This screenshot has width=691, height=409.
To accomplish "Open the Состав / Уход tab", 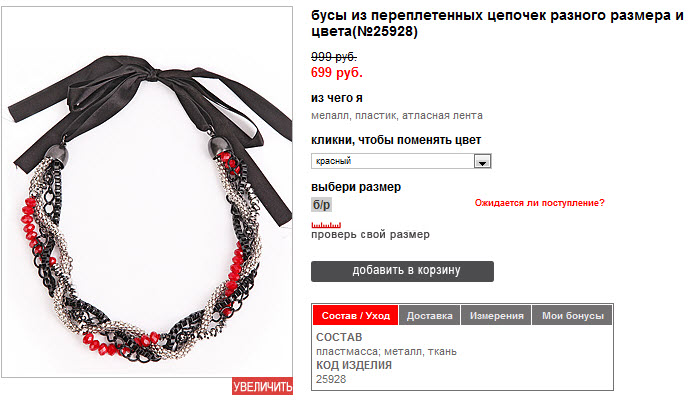I will 356,316.
